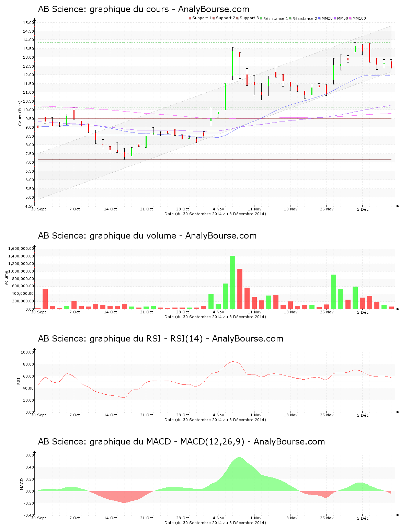Screen dimensions: 412x532
Task: Click the tall green candlestick near 13.50 peak
Action: coord(232,63)
